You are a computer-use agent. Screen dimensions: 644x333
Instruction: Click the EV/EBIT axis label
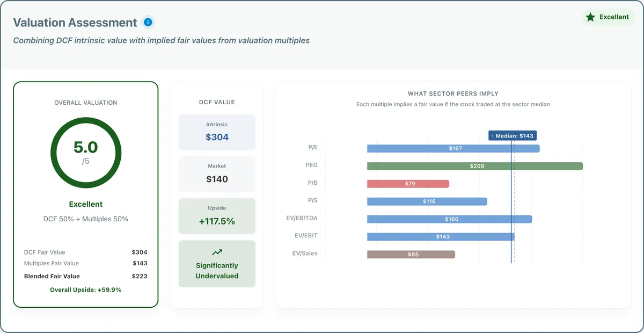(306, 235)
